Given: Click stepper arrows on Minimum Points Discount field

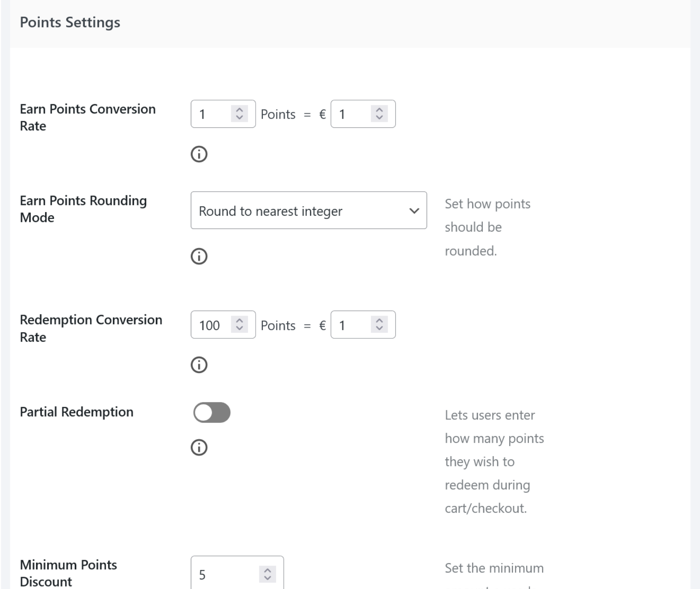Looking at the screenshot, I should [x=267, y=574].
